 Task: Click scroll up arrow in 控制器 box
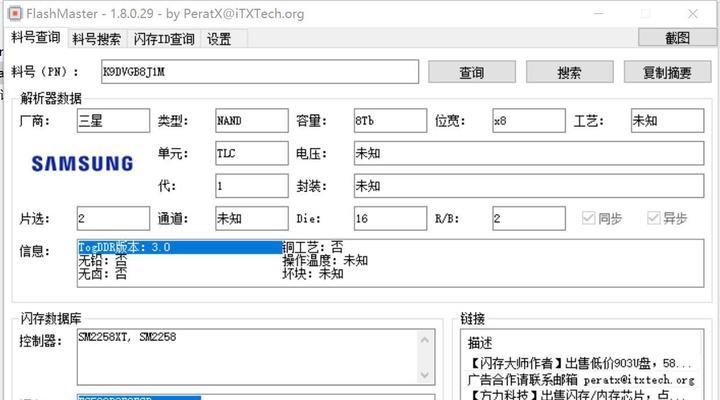(425, 340)
